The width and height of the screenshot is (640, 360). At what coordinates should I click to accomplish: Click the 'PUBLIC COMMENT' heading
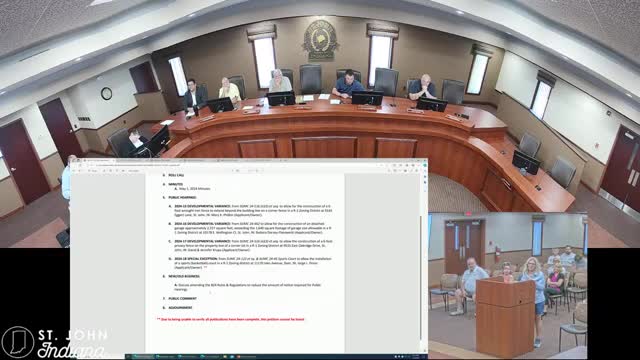tap(182, 298)
